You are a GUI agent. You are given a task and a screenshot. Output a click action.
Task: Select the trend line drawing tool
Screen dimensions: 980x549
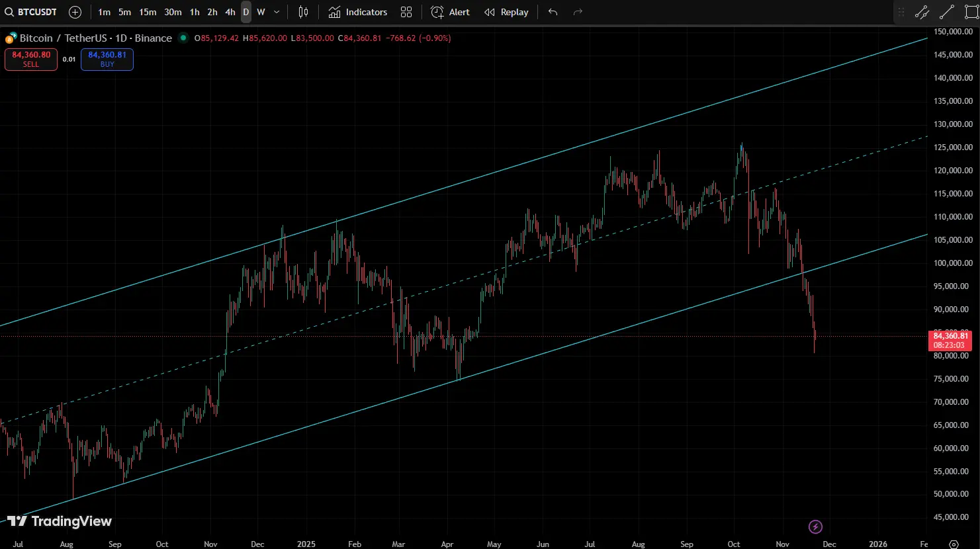[x=947, y=12]
